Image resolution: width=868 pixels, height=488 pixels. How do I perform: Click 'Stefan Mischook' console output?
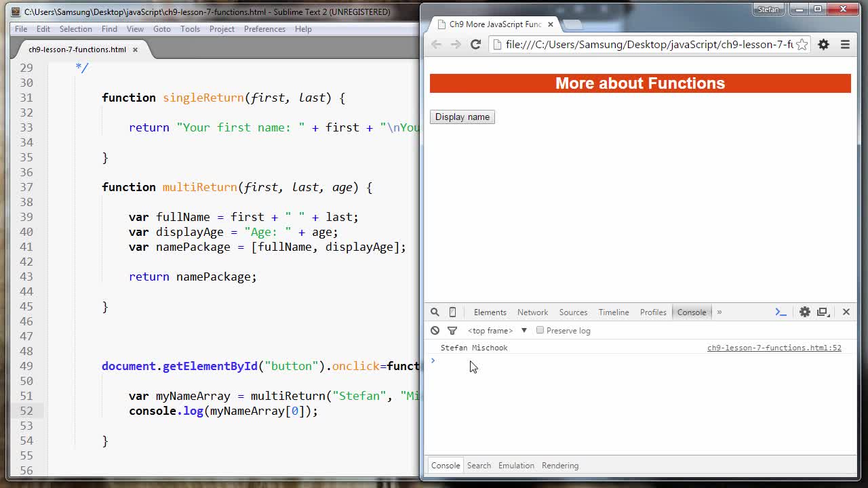474,348
